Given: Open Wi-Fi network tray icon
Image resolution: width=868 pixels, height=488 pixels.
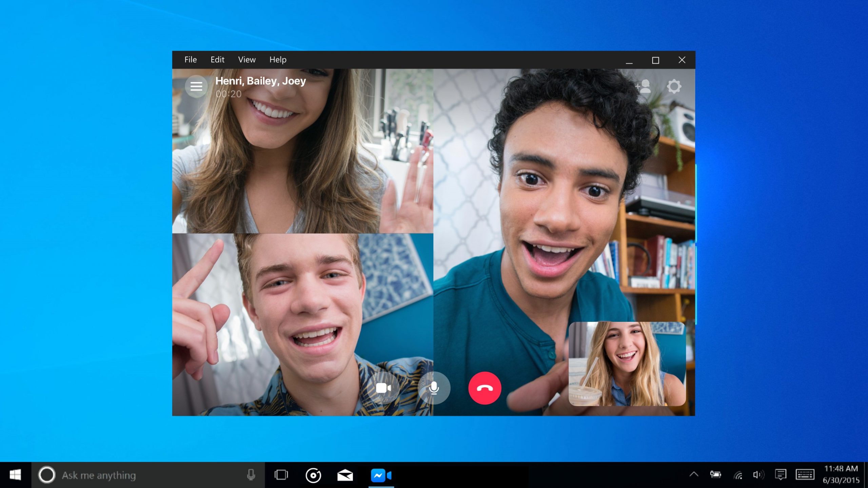Looking at the screenshot, I should pos(737,475).
